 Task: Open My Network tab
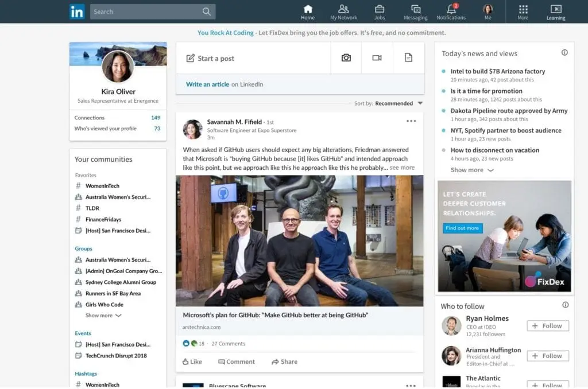point(343,12)
